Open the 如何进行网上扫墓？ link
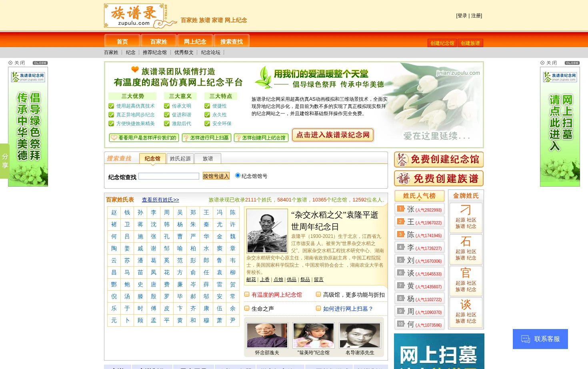Image resolution: width=588 pixels, height=369 pixels. pyautogui.click(x=348, y=309)
